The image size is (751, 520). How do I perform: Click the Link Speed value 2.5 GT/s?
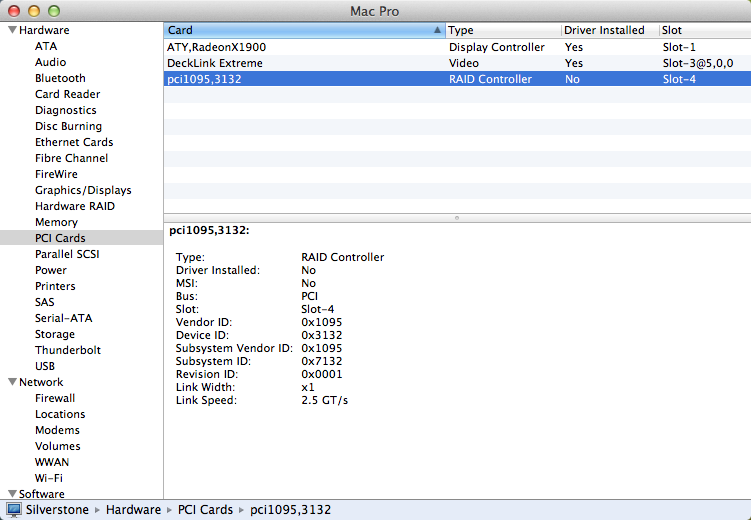coord(324,400)
